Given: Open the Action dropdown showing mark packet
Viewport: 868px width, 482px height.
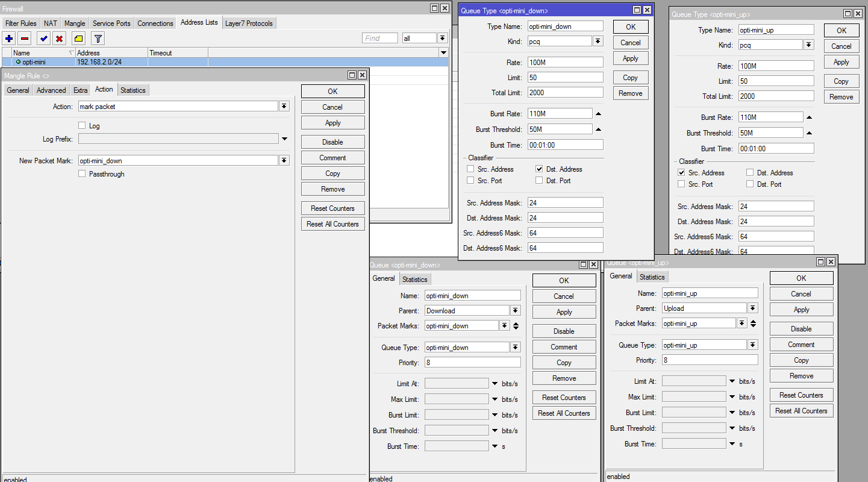Looking at the screenshot, I should tap(284, 106).
